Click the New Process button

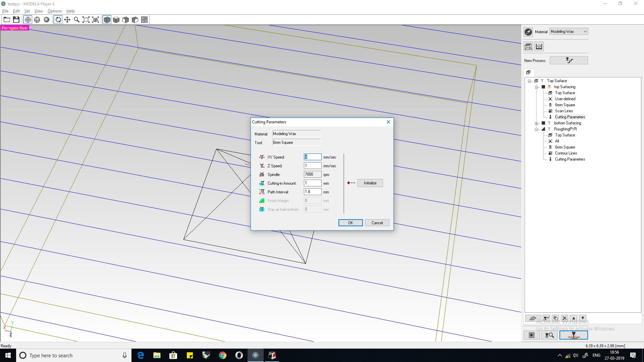569,60
